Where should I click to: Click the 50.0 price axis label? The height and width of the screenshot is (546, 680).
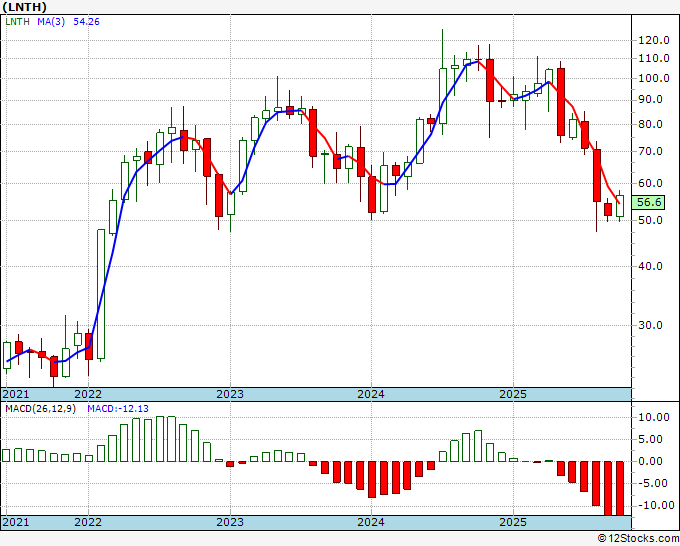pyautogui.click(x=651, y=220)
